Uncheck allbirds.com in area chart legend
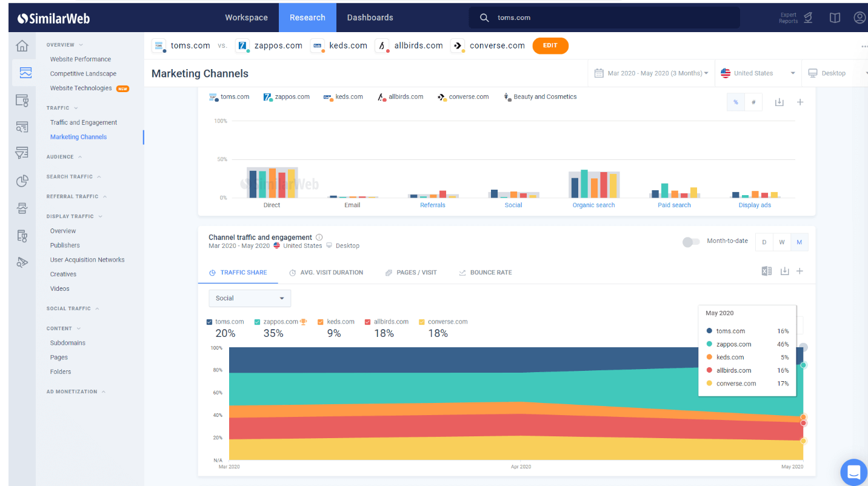Viewport: 868px width, 486px height. (368, 322)
